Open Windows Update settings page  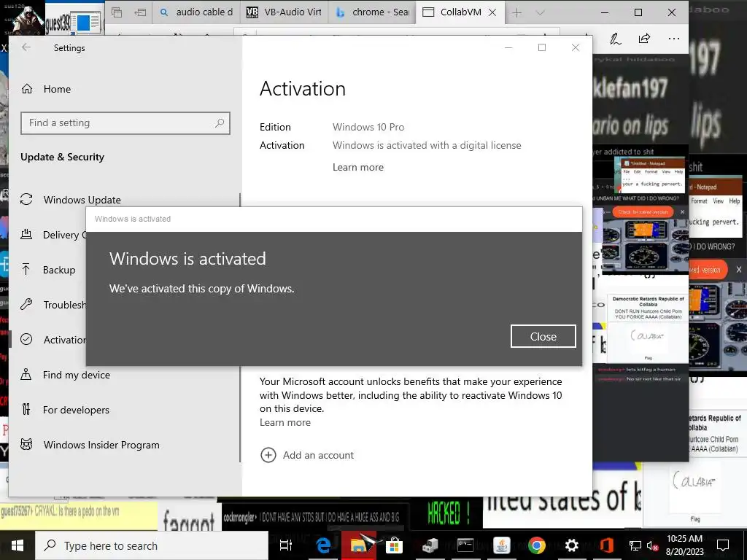82,200
